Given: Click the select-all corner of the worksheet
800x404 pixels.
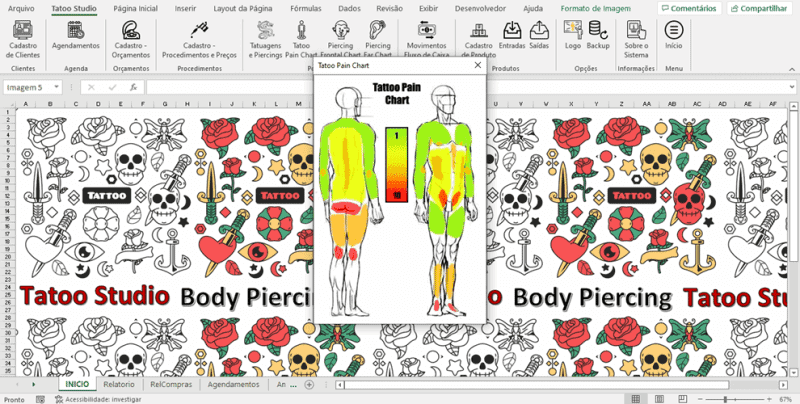Looking at the screenshot, I should point(10,104).
